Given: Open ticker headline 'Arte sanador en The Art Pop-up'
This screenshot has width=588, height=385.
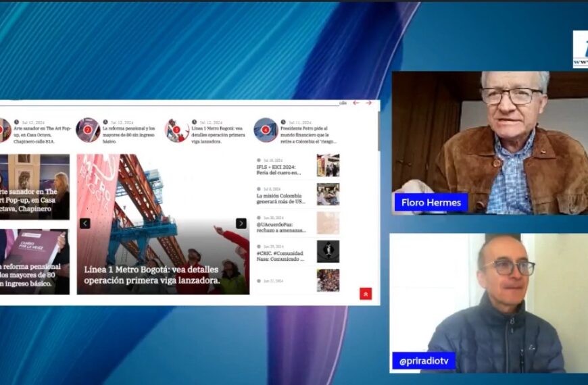Looking at the screenshot, I should point(42,135).
